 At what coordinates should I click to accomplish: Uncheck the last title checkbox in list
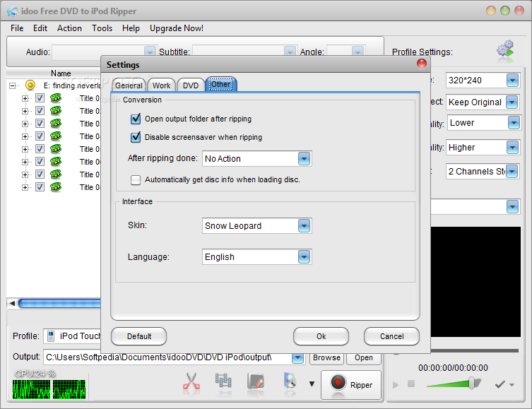pos(40,187)
